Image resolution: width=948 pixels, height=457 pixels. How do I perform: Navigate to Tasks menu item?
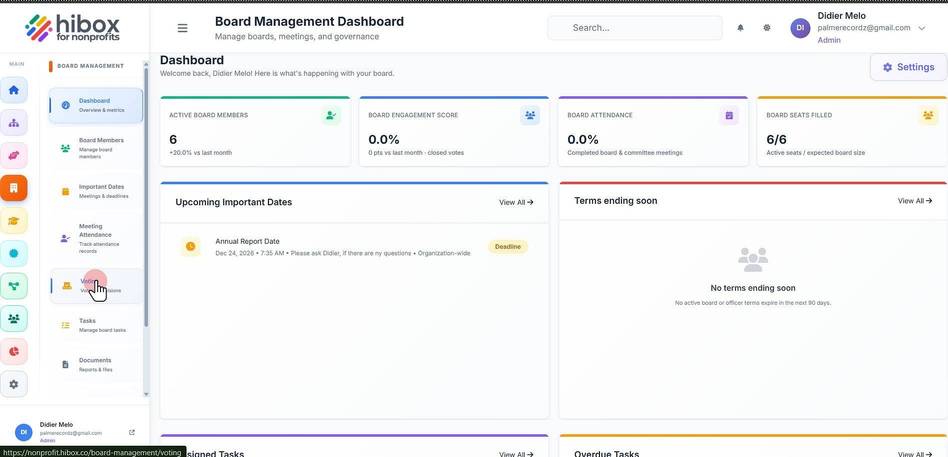click(x=96, y=325)
